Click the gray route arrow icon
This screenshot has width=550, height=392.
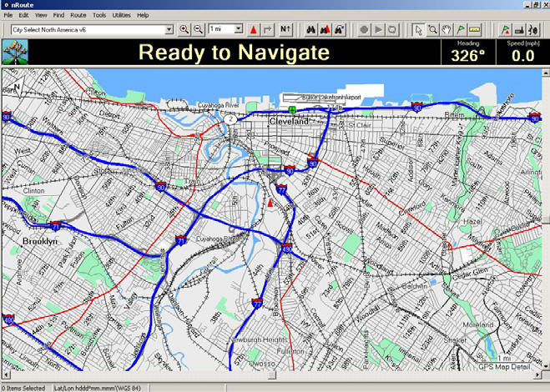(268, 30)
